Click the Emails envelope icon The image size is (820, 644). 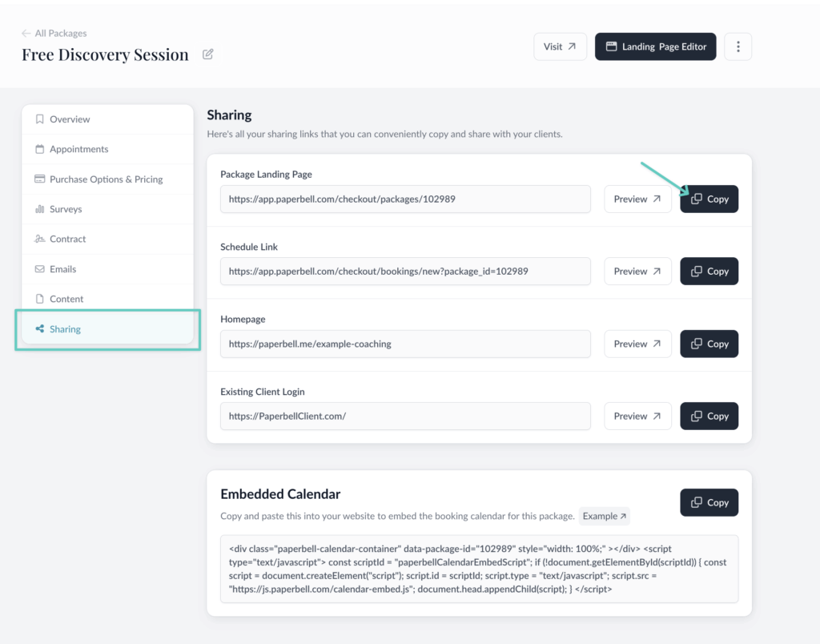coord(39,269)
